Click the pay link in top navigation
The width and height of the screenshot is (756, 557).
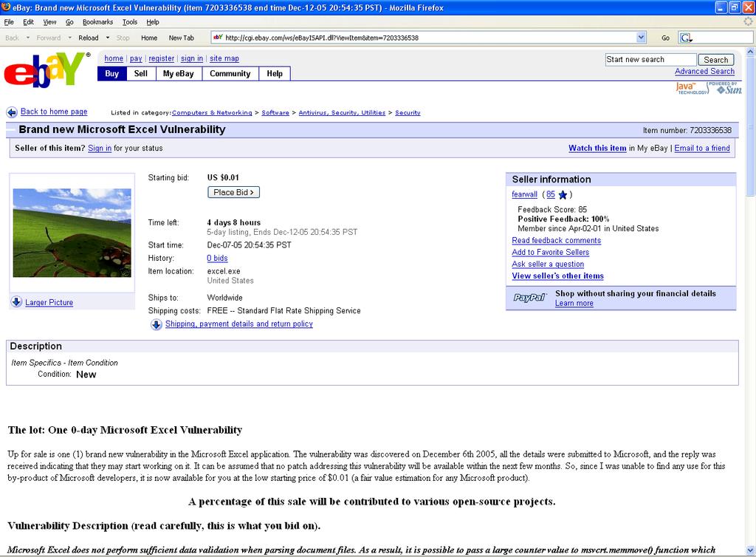point(136,58)
